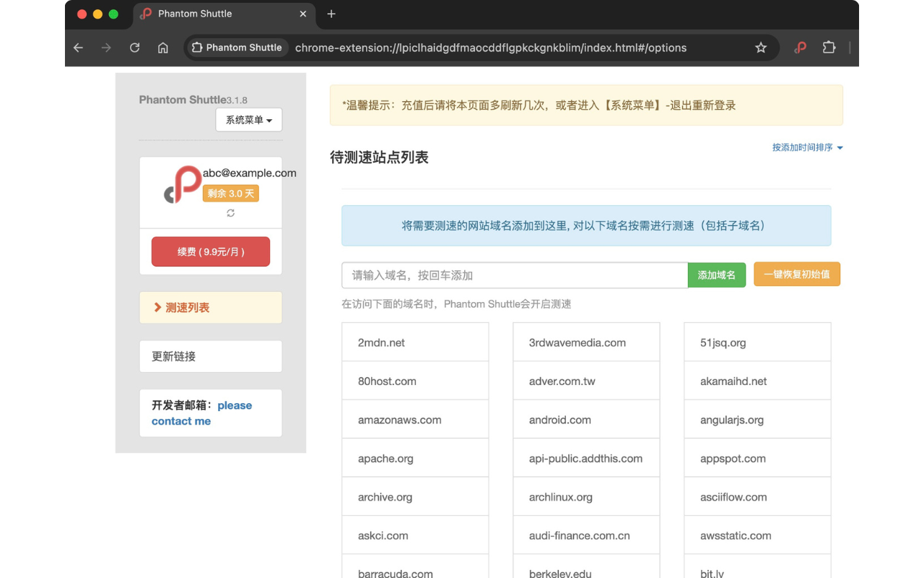924x578 pixels.
Task: Click the Phantom Shuttle extension icon in browser toolbar
Action: click(800, 48)
